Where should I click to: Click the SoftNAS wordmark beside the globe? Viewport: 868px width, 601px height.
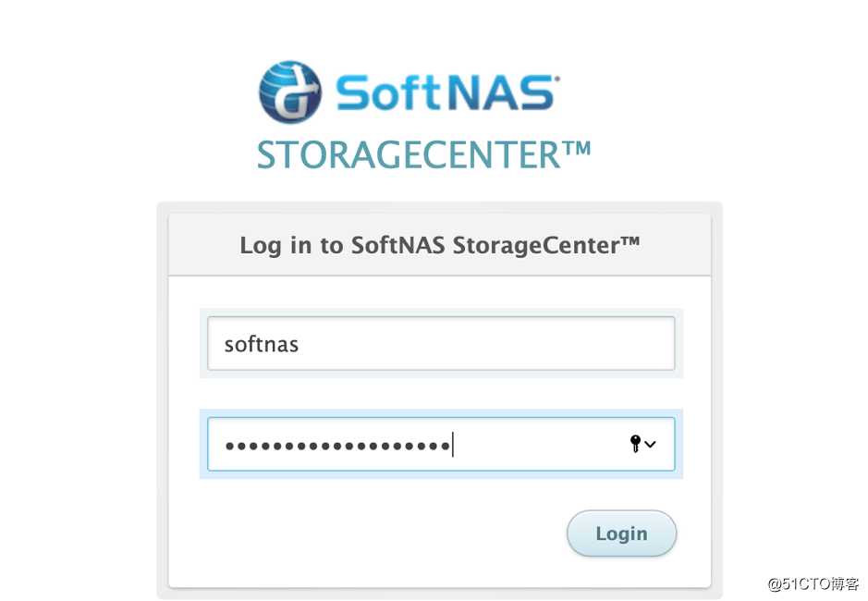(x=446, y=92)
